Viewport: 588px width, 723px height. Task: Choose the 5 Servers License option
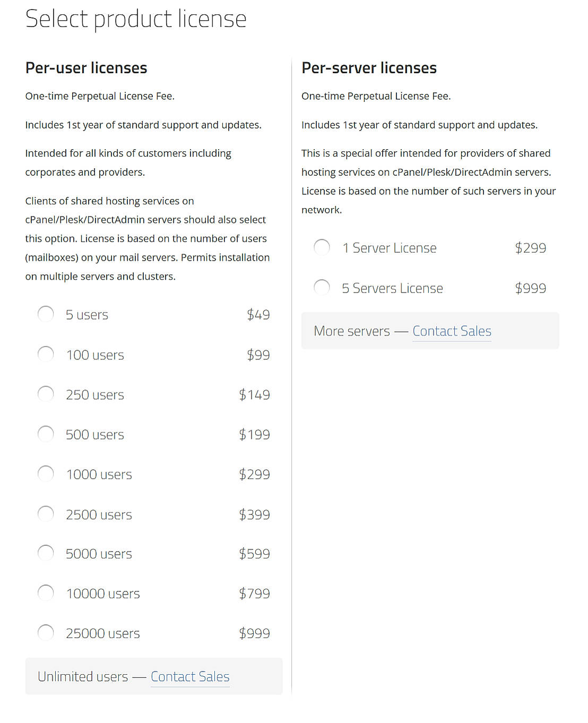pyautogui.click(x=322, y=287)
